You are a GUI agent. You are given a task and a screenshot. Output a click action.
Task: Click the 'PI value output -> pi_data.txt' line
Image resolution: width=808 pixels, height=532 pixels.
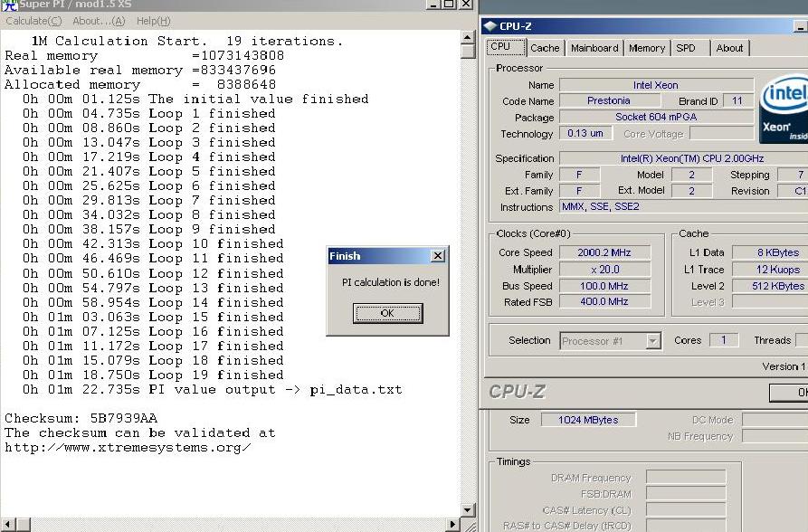point(213,390)
